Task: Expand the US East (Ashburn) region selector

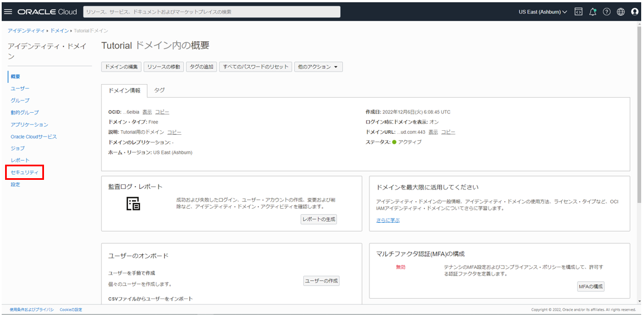Action: pos(542,12)
